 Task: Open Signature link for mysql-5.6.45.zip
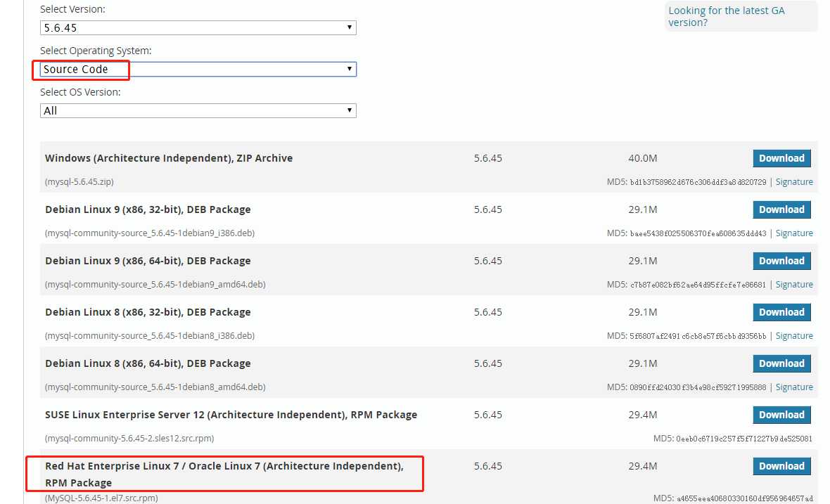tap(794, 182)
